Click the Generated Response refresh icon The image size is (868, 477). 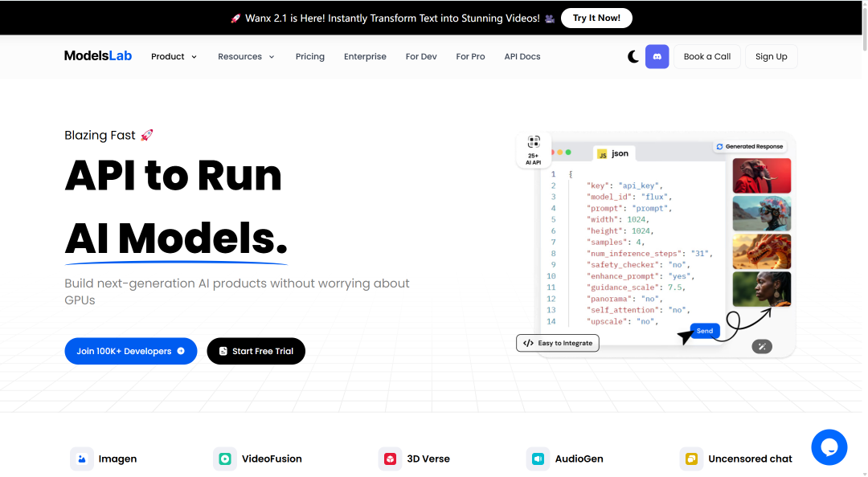click(x=719, y=147)
